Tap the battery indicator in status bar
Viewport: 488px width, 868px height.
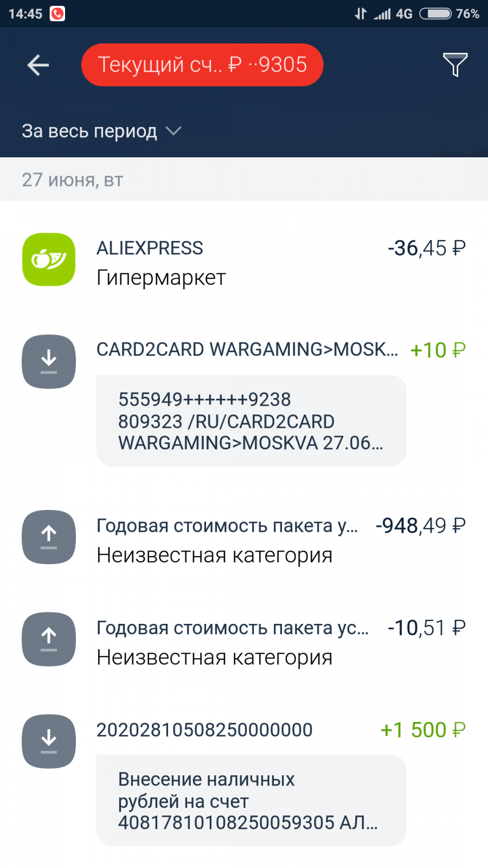click(435, 14)
